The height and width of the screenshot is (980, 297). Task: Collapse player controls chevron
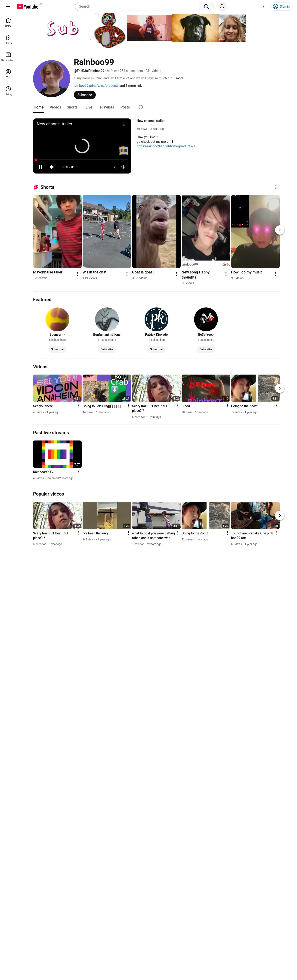(x=115, y=167)
